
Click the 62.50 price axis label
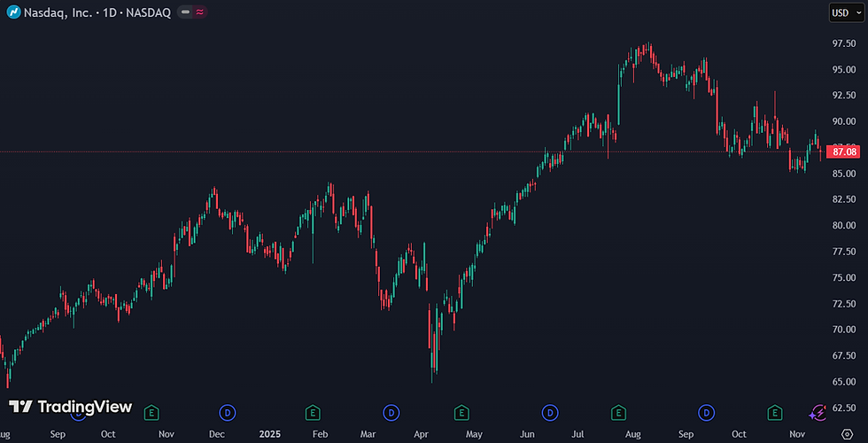pyautogui.click(x=844, y=408)
